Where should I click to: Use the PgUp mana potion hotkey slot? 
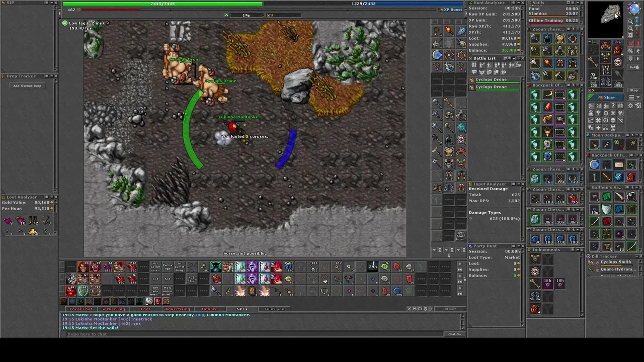[x=289, y=266]
